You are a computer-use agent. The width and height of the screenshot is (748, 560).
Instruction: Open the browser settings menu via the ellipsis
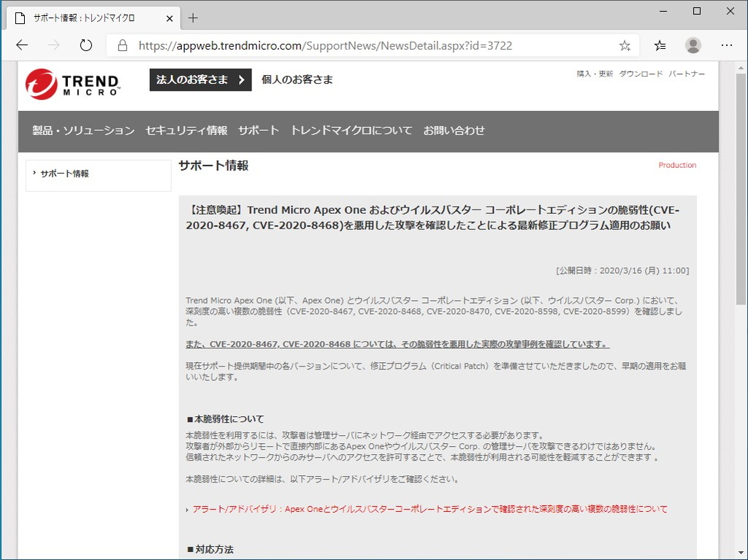pyautogui.click(x=728, y=45)
